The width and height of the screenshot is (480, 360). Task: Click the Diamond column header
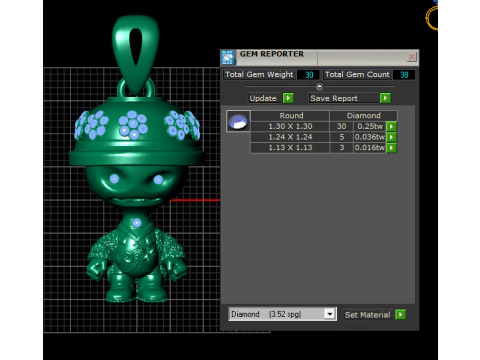(x=363, y=116)
